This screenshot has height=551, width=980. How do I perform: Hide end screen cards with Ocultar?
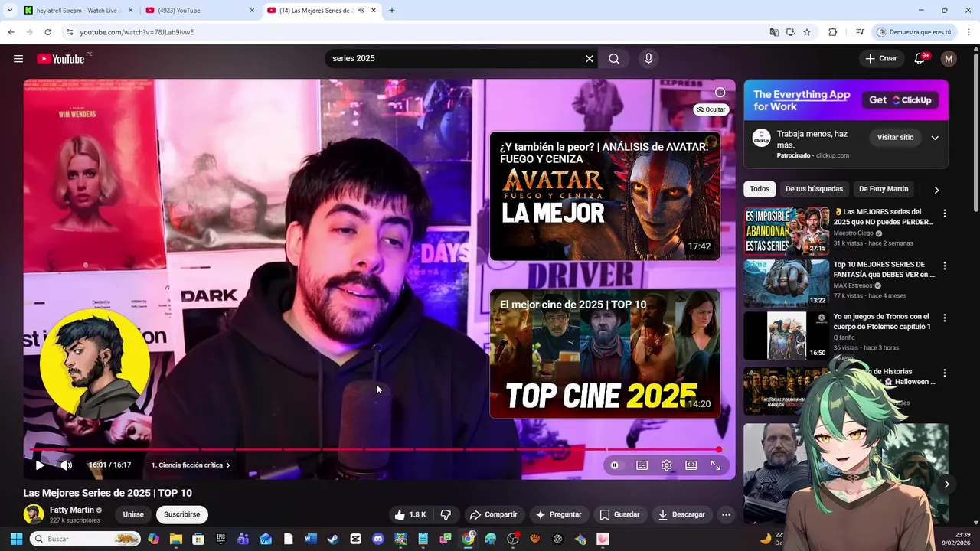pyautogui.click(x=710, y=109)
